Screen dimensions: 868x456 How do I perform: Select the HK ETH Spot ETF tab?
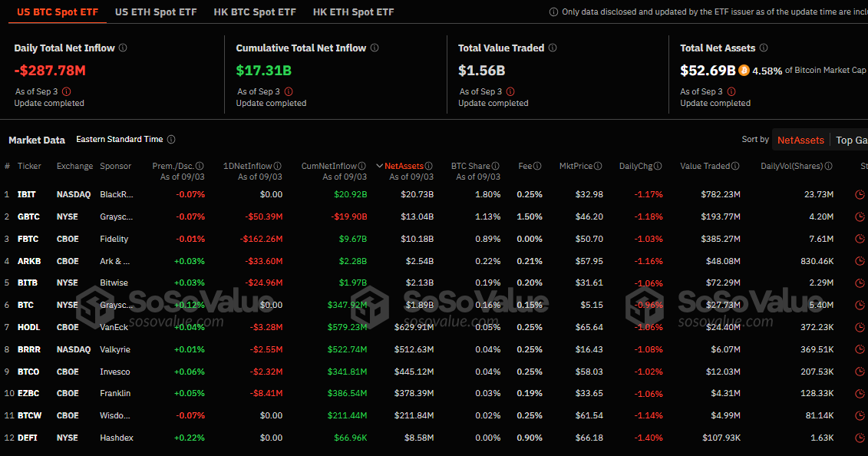coord(353,12)
